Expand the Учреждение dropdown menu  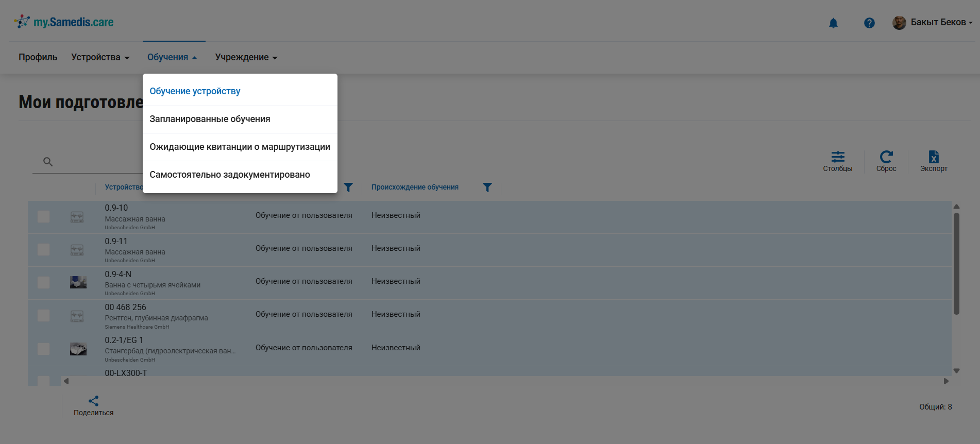[246, 57]
